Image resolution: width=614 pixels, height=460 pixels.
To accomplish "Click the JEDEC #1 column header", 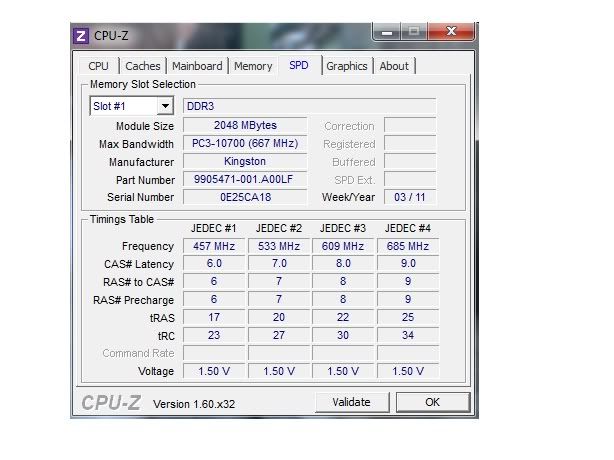I will coord(213,228).
